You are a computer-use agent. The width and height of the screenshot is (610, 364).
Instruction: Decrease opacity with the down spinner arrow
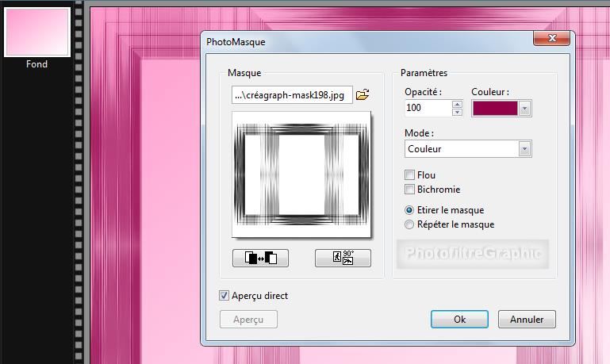[x=457, y=112]
